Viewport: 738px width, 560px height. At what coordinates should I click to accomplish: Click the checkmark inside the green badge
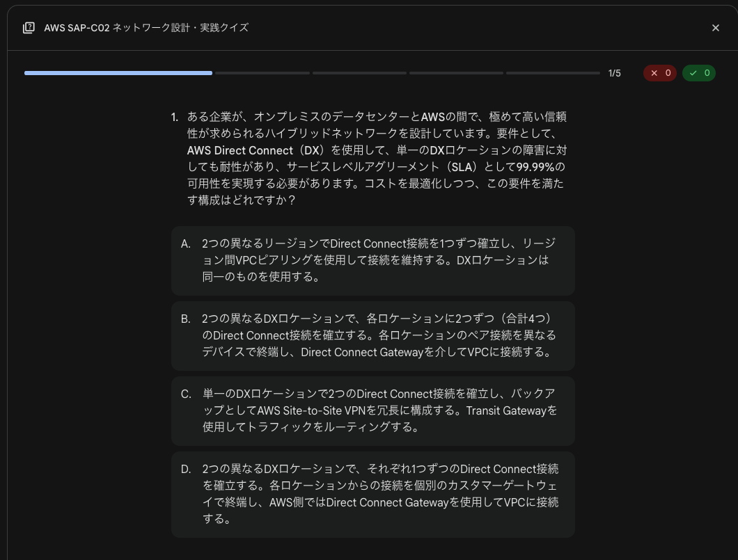[x=693, y=73]
